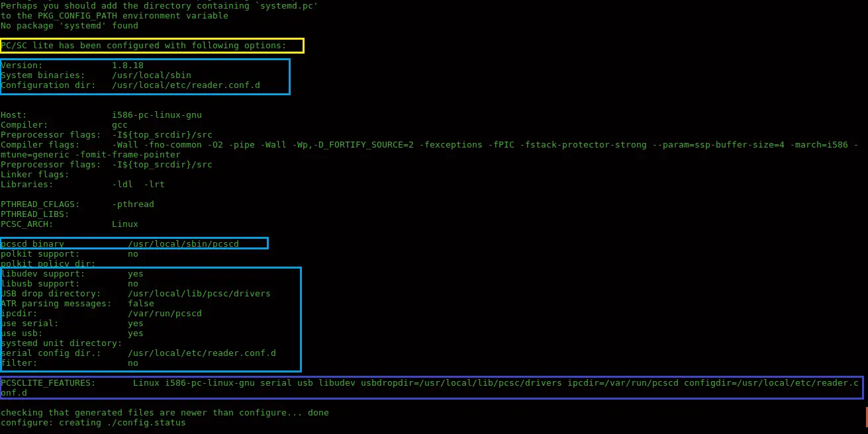Viewport: 868px width, 434px height.
Task: Select the 'PC/SC lite has been configured' heading line
Action: click(x=144, y=46)
